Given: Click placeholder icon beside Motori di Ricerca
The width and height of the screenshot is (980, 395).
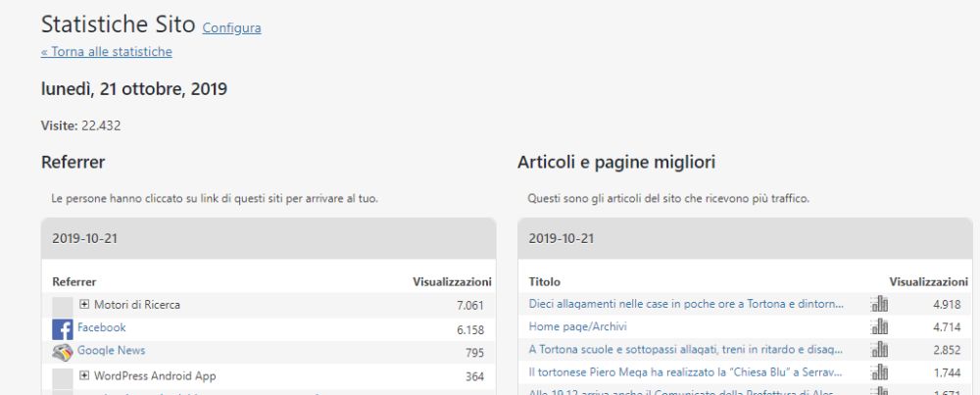Looking at the screenshot, I should point(63,305).
